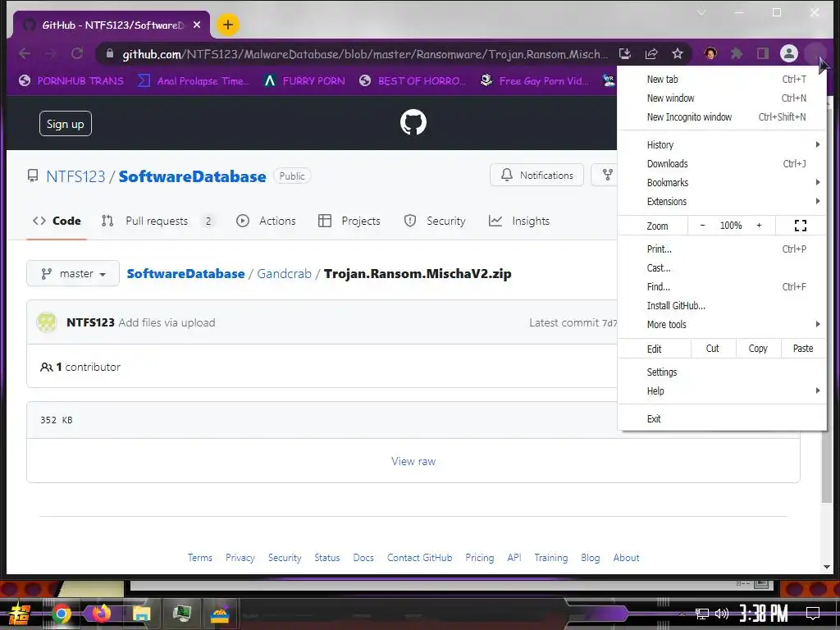Choose Install GitHub... menu item
840x630 pixels.
(722, 305)
